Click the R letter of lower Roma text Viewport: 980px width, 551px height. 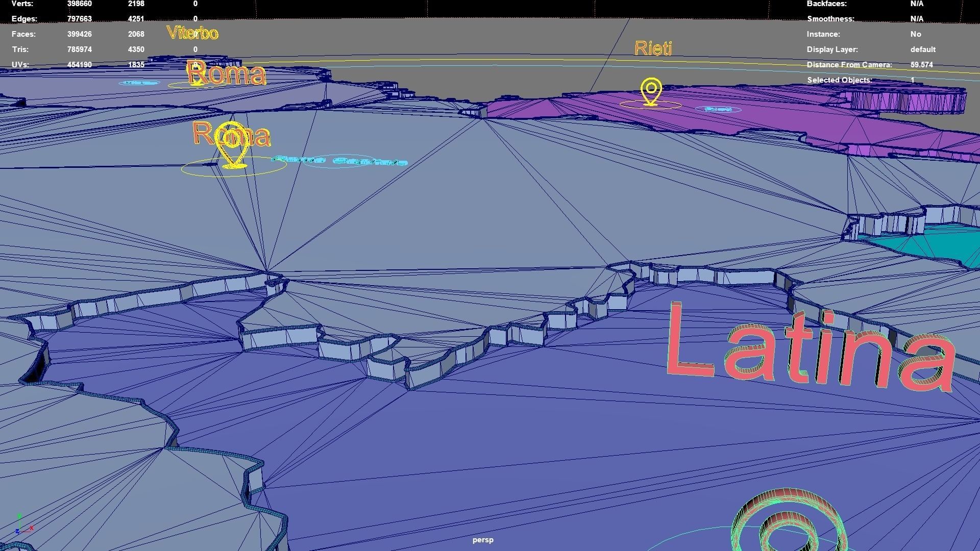(202, 133)
